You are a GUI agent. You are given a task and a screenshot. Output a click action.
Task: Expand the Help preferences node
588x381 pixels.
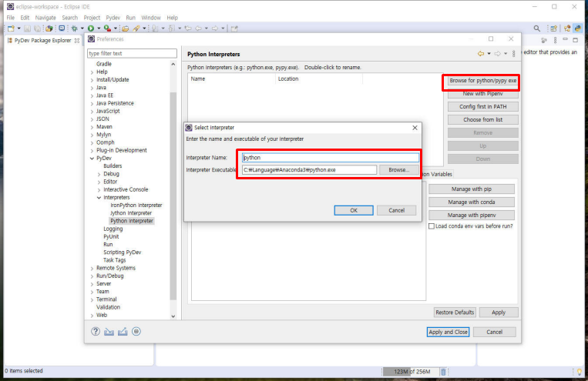92,72
